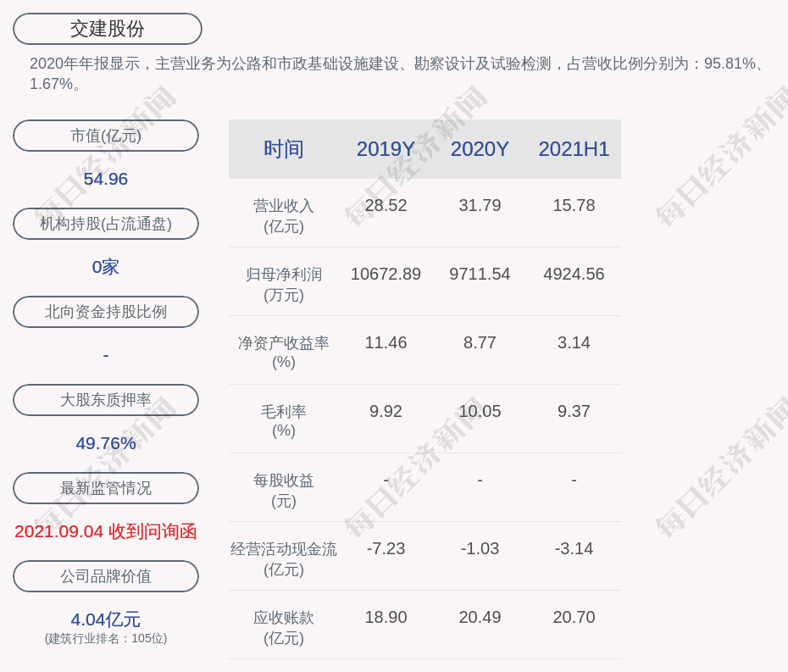
Task: Click the 49.76% pledge rate value
Action: 106,443
